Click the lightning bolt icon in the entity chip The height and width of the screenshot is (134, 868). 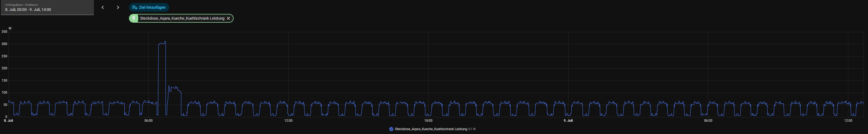pos(134,19)
